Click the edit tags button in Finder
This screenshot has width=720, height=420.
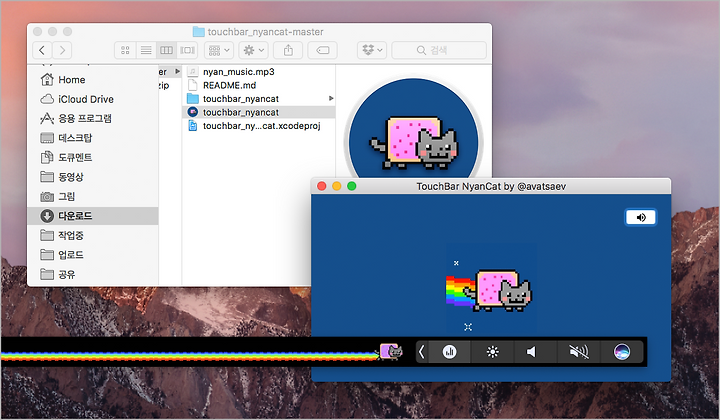(x=322, y=50)
